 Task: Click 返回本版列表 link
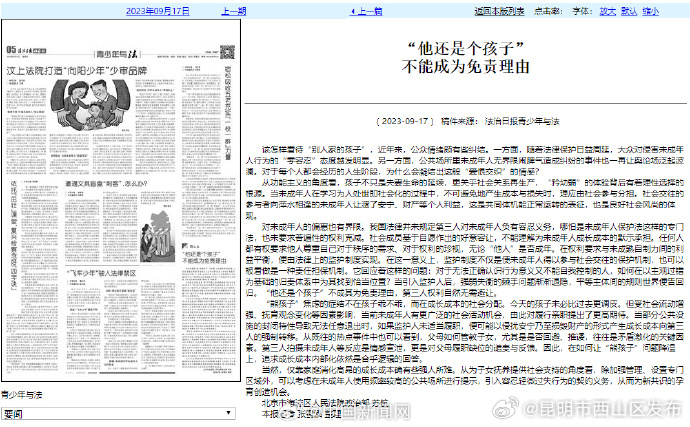499,11
